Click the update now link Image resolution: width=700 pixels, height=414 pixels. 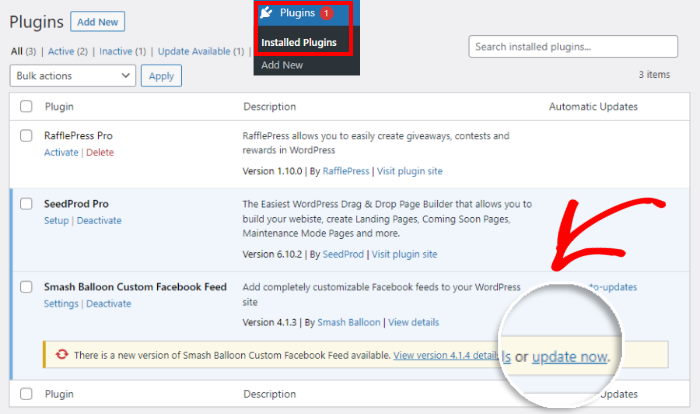coord(570,356)
